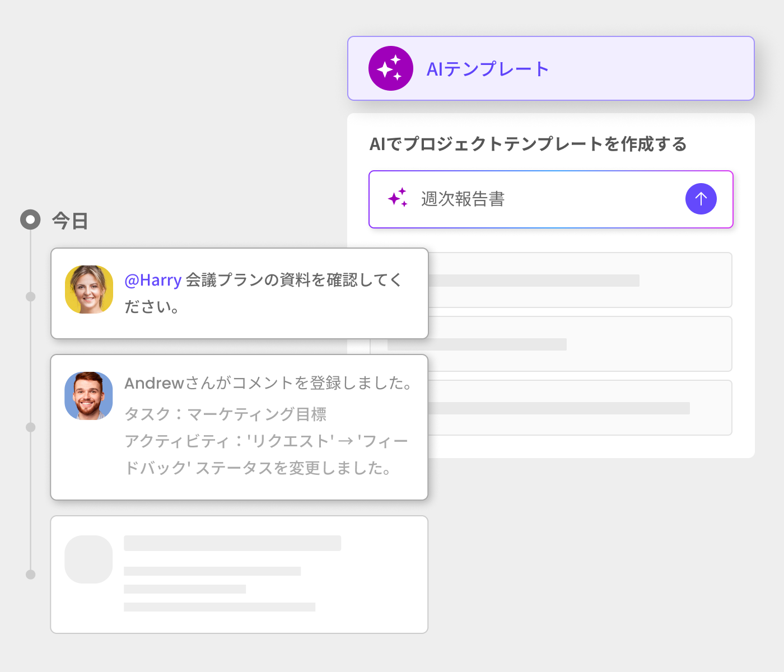Click the small sparkle icon in the prompt field
The width and height of the screenshot is (784, 672).
coord(398,198)
